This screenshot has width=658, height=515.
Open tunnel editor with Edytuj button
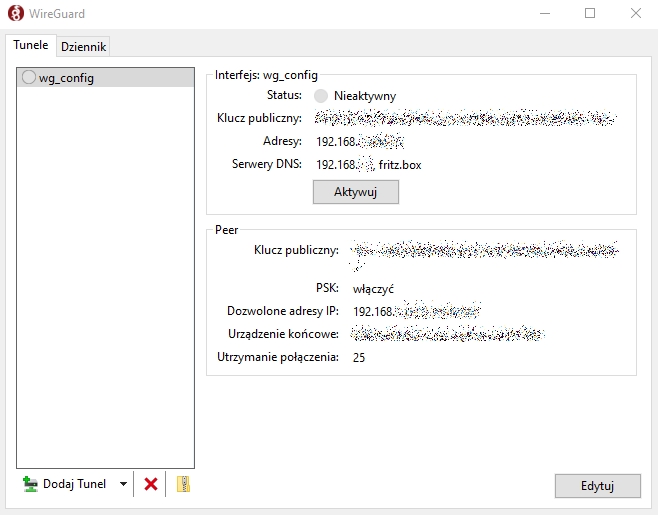[597, 486]
